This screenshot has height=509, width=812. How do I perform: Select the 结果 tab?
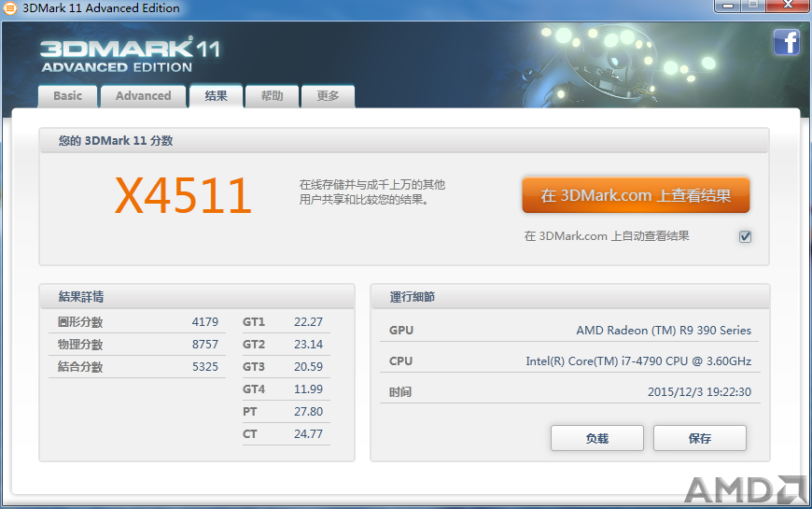click(216, 96)
